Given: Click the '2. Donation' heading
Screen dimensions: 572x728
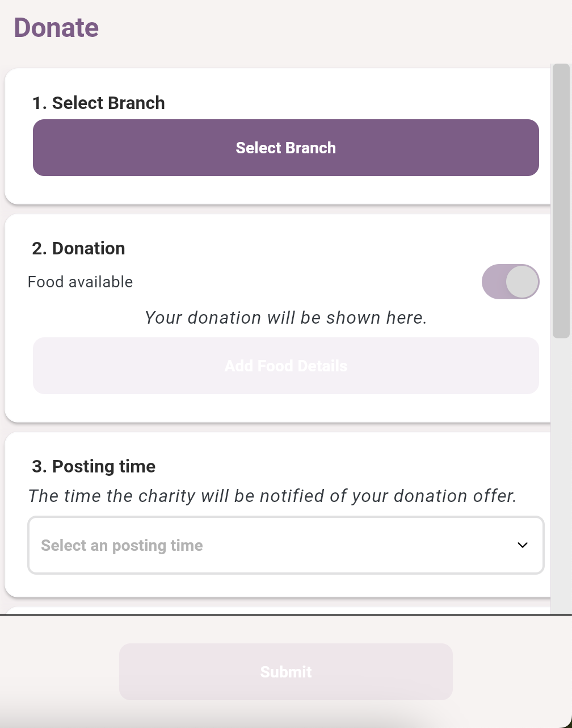Looking at the screenshot, I should [79, 248].
